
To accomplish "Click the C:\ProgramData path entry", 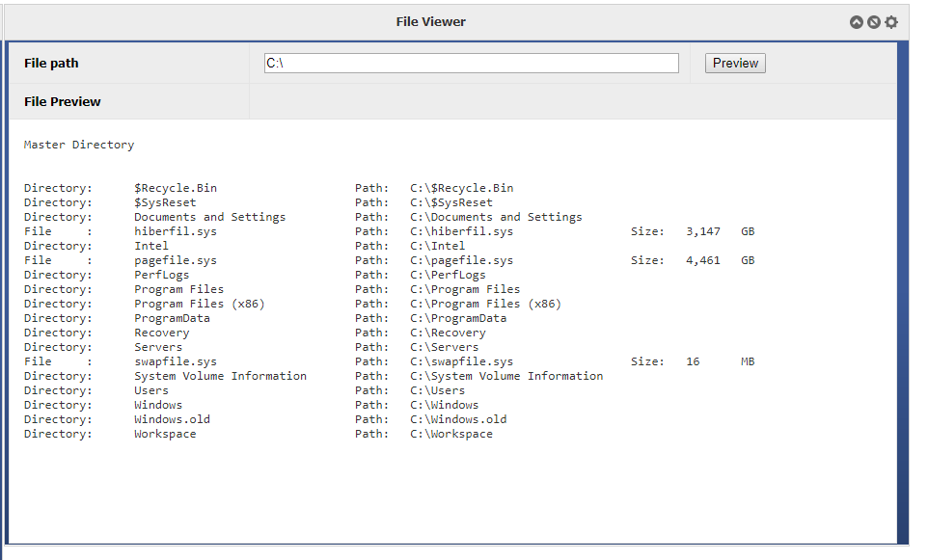I will [x=458, y=318].
